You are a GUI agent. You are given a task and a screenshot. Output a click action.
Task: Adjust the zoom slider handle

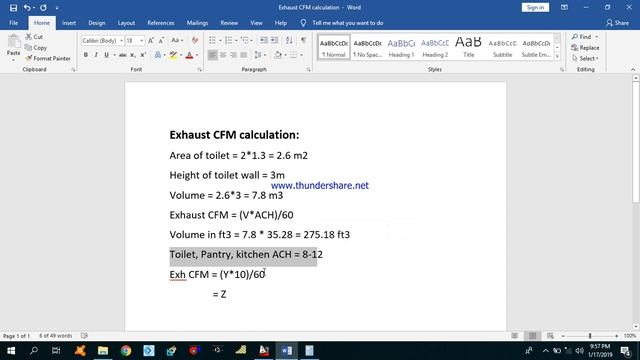click(x=590, y=336)
